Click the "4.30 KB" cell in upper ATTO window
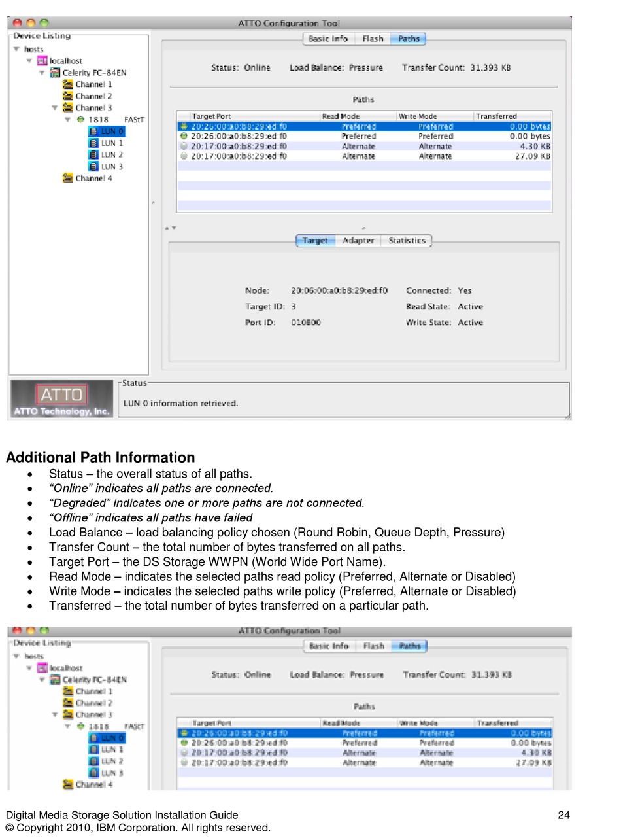The height and width of the screenshot is (840, 621). 535,147
